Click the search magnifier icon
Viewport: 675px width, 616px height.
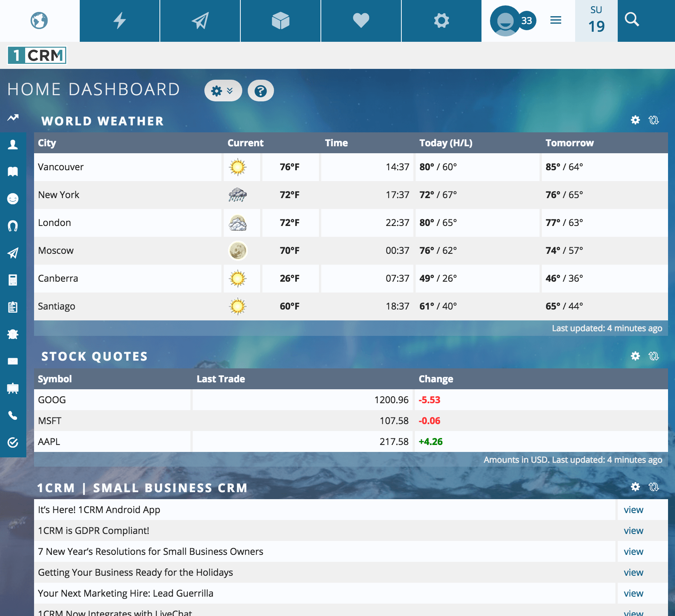[x=632, y=19]
